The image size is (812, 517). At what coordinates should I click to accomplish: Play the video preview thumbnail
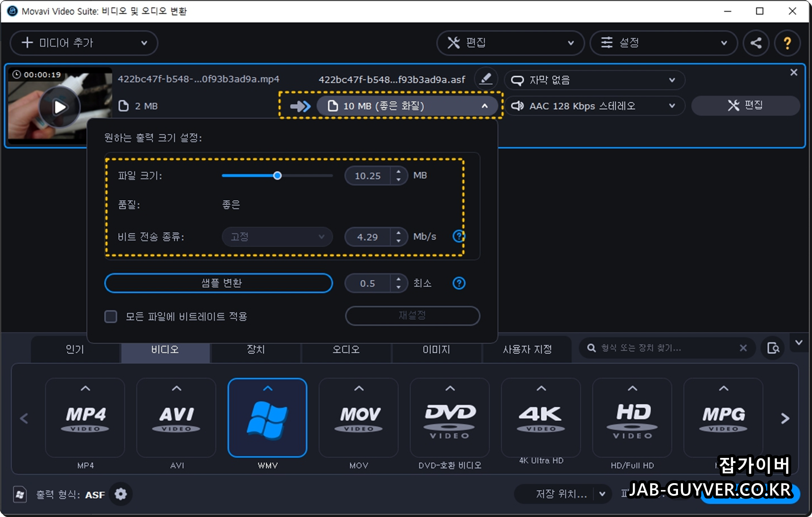coord(60,107)
